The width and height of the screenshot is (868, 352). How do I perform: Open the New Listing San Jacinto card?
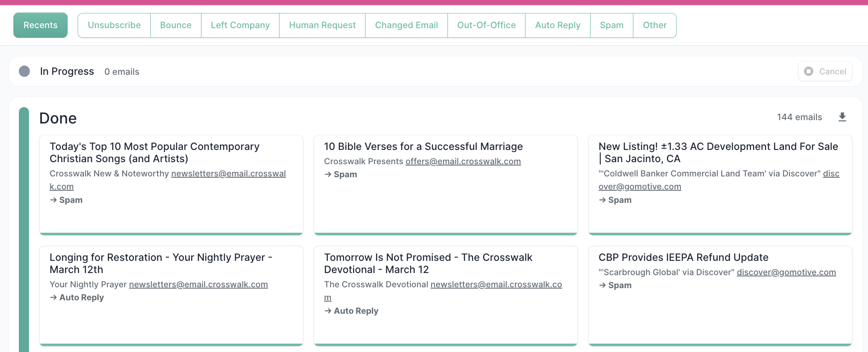point(720,185)
